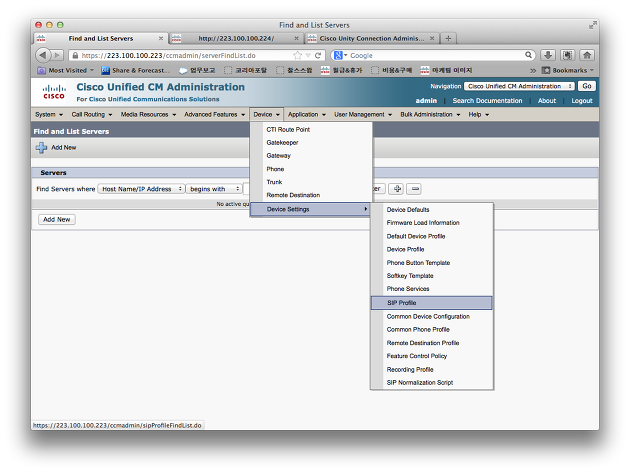Open the Bulk Administration menu
The image size is (630, 473).
(430, 115)
